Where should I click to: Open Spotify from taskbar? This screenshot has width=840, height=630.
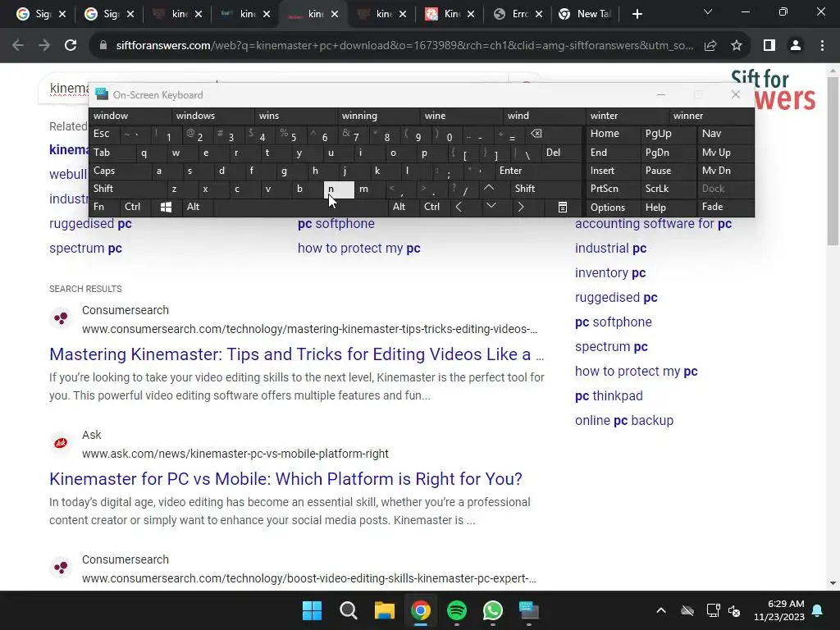(457, 610)
